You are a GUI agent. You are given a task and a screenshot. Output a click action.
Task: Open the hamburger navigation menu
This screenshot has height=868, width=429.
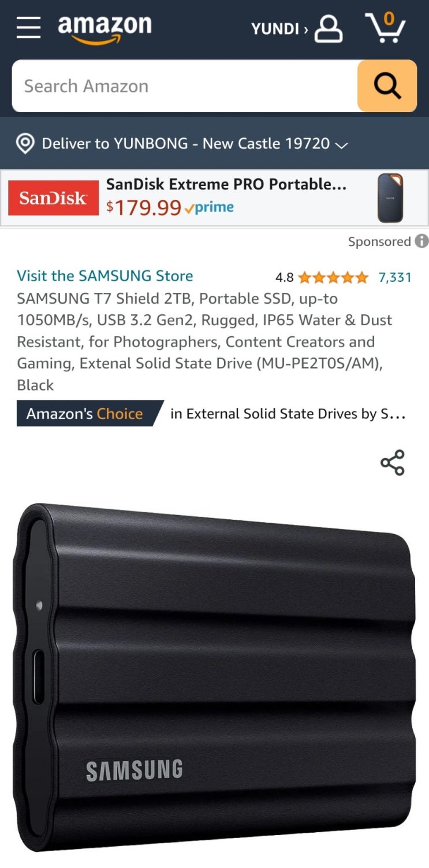(x=28, y=28)
